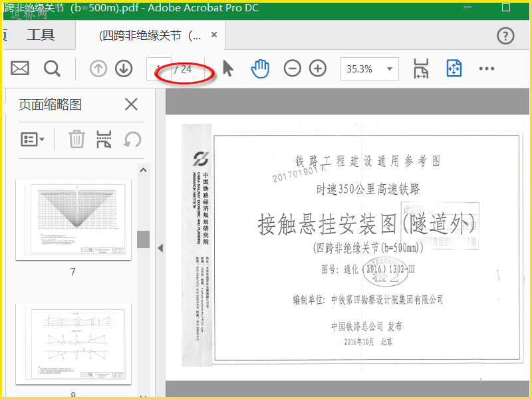532x399 pixels.
Task: Open the more tools ellipsis
Action: (487, 69)
